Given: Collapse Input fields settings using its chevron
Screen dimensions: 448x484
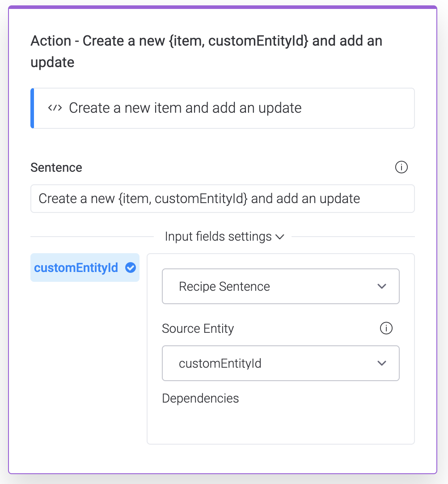Looking at the screenshot, I should coord(280,237).
